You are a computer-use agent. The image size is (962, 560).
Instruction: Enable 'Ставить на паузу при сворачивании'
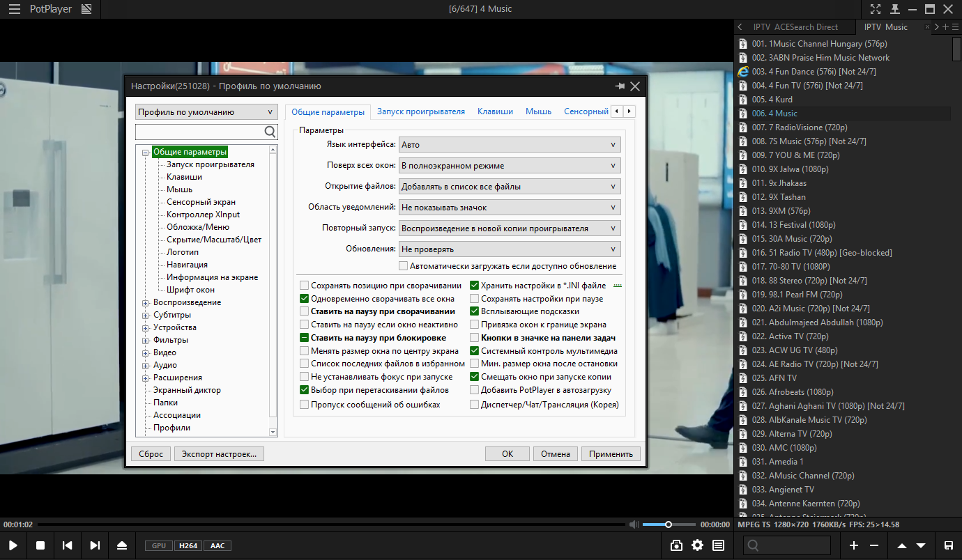(305, 311)
